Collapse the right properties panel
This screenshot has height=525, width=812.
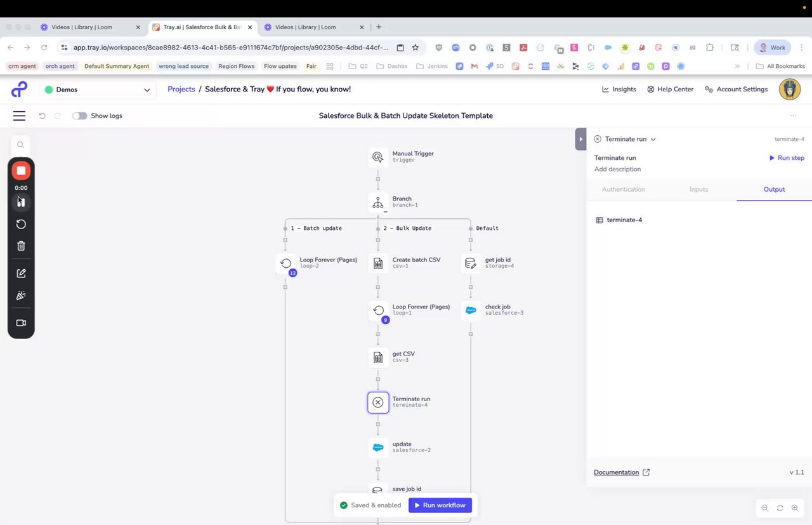580,139
